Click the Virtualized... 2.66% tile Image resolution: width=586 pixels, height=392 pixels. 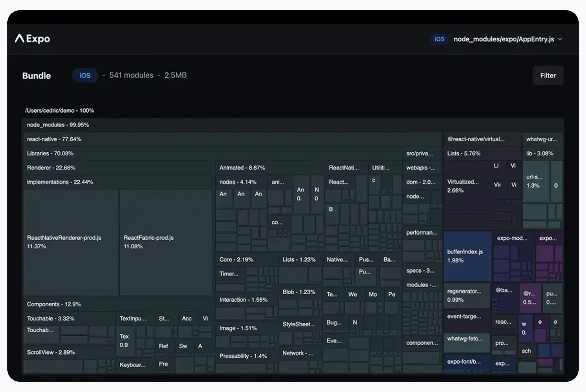[467, 187]
